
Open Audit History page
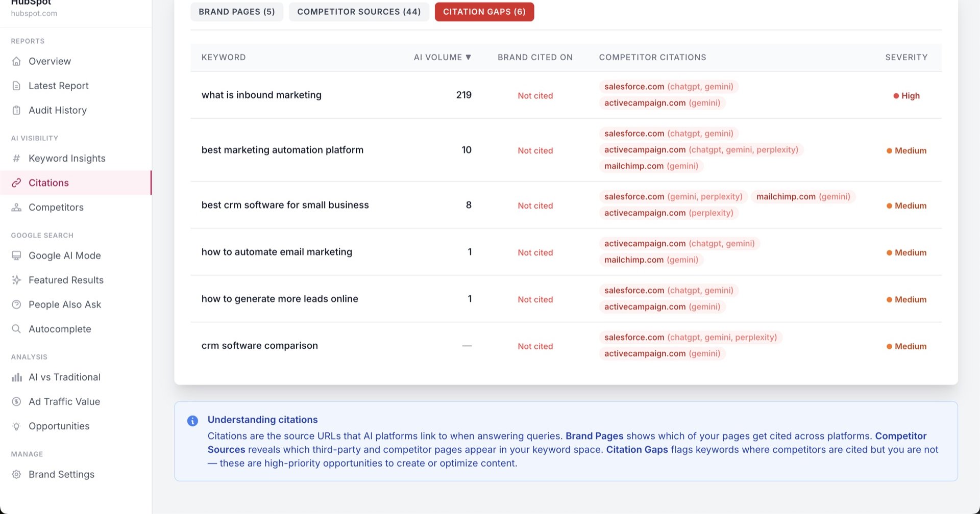tap(76, 110)
